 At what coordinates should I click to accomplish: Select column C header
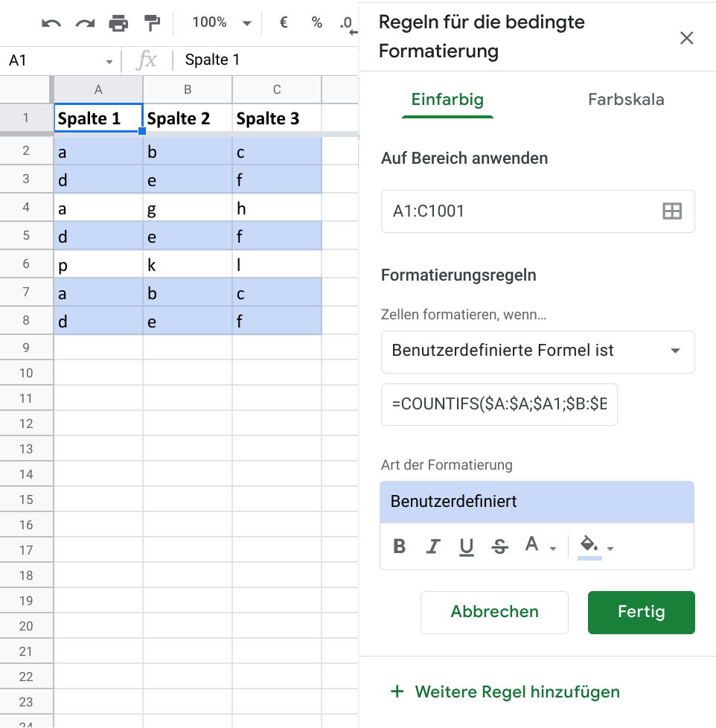tap(277, 89)
